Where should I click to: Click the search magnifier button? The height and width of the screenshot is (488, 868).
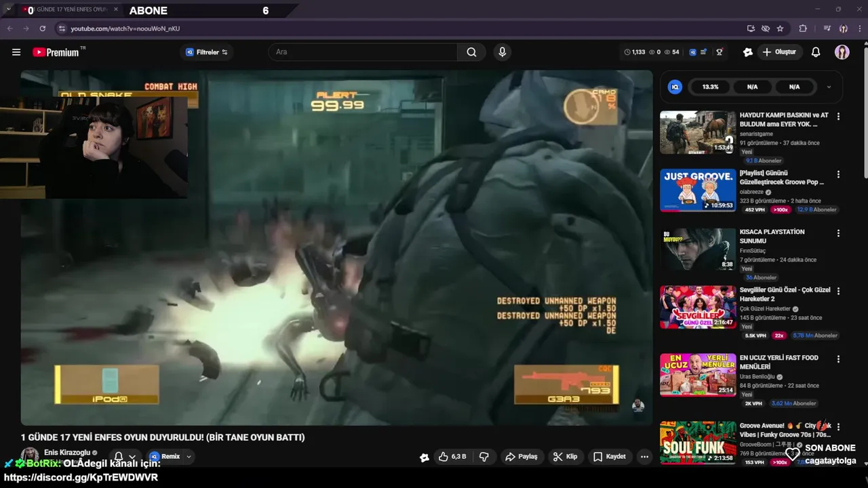click(x=471, y=52)
